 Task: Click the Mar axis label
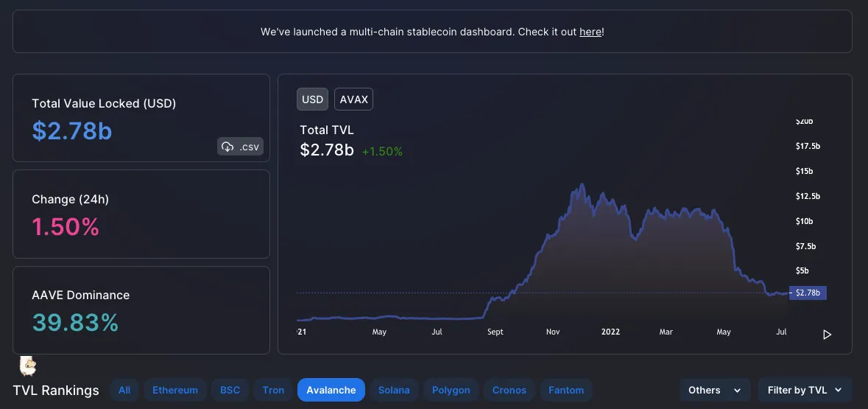click(666, 332)
